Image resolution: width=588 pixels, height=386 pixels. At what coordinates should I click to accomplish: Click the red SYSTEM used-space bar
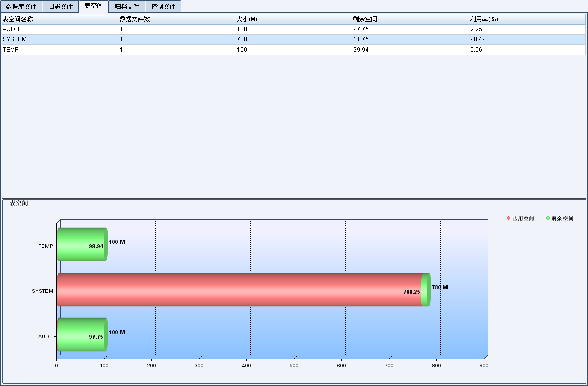pos(230,289)
